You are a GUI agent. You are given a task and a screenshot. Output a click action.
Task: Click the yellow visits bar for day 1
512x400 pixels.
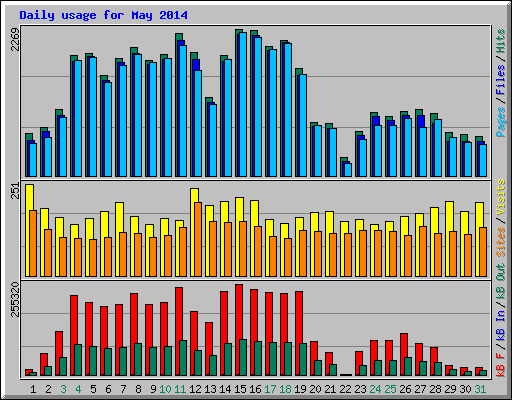click(x=28, y=230)
